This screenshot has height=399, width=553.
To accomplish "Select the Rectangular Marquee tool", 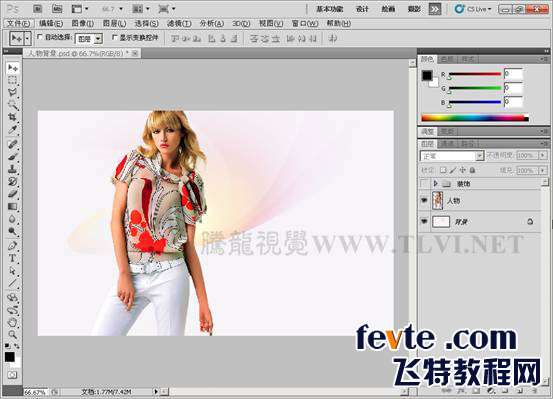I will pos(13,80).
